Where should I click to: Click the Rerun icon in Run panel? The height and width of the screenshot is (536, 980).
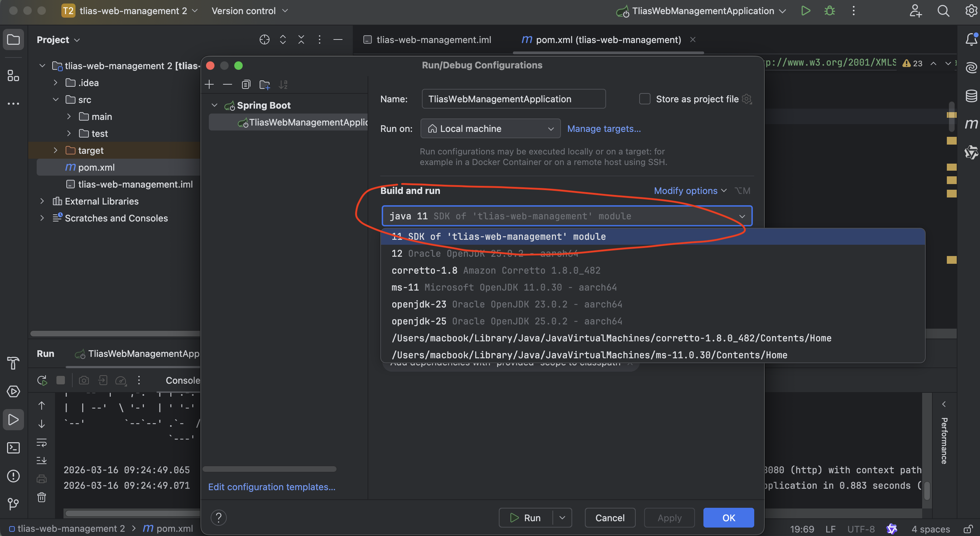42,380
